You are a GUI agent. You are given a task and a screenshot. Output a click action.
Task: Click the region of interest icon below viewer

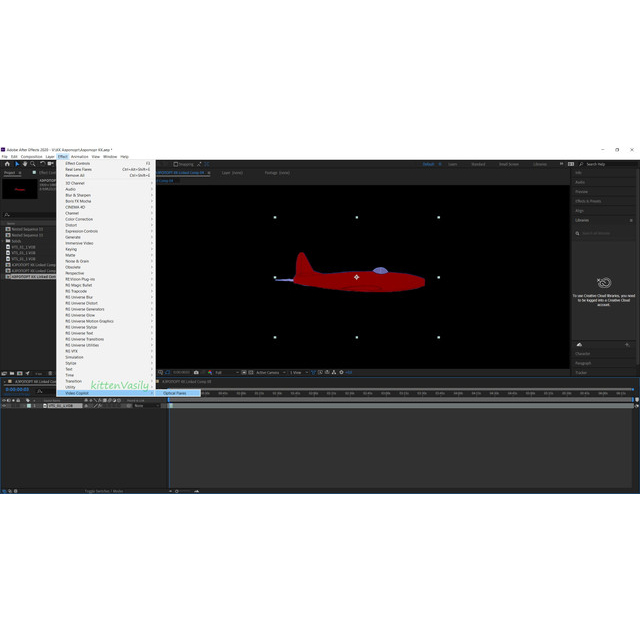(x=244, y=372)
